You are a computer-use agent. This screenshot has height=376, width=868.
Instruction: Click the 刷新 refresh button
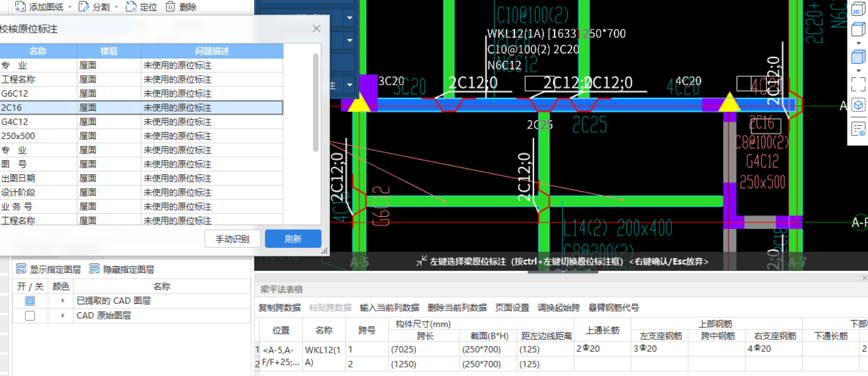click(293, 239)
